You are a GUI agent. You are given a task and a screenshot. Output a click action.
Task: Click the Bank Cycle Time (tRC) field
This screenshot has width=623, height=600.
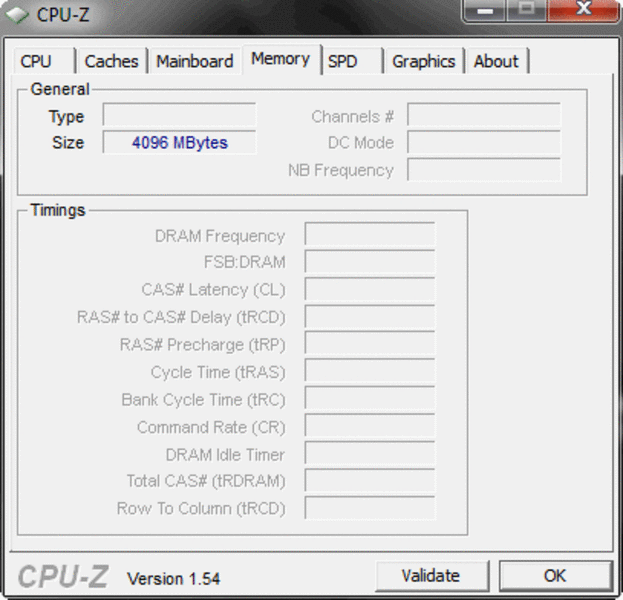point(370,399)
